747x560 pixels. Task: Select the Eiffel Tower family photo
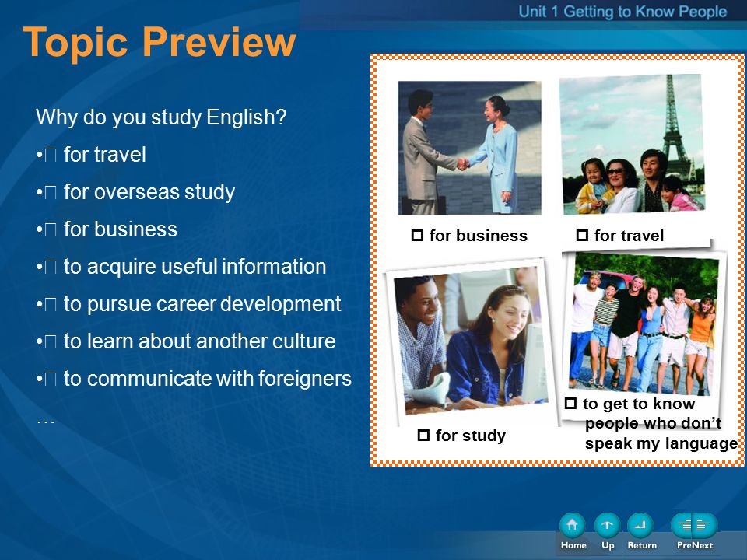(632, 145)
